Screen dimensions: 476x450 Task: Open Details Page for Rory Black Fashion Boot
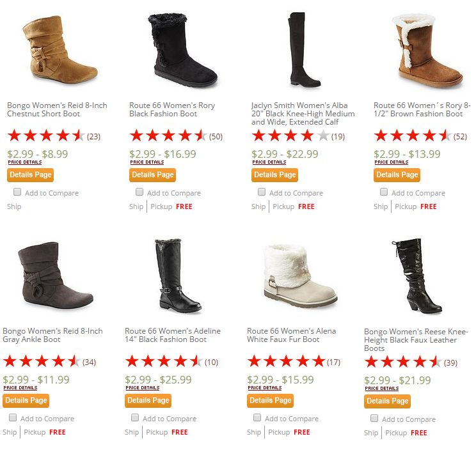pyautogui.click(x=152, y=175)
